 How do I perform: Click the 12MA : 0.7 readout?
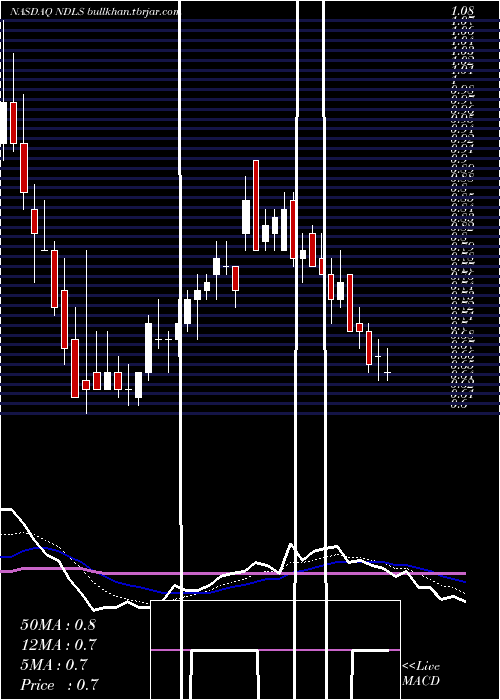click(58, 645)
